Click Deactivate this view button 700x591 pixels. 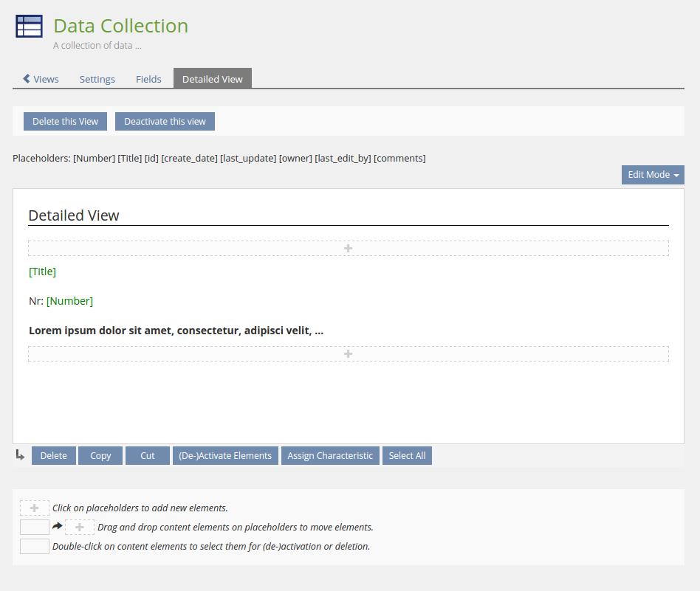(165, 121)
